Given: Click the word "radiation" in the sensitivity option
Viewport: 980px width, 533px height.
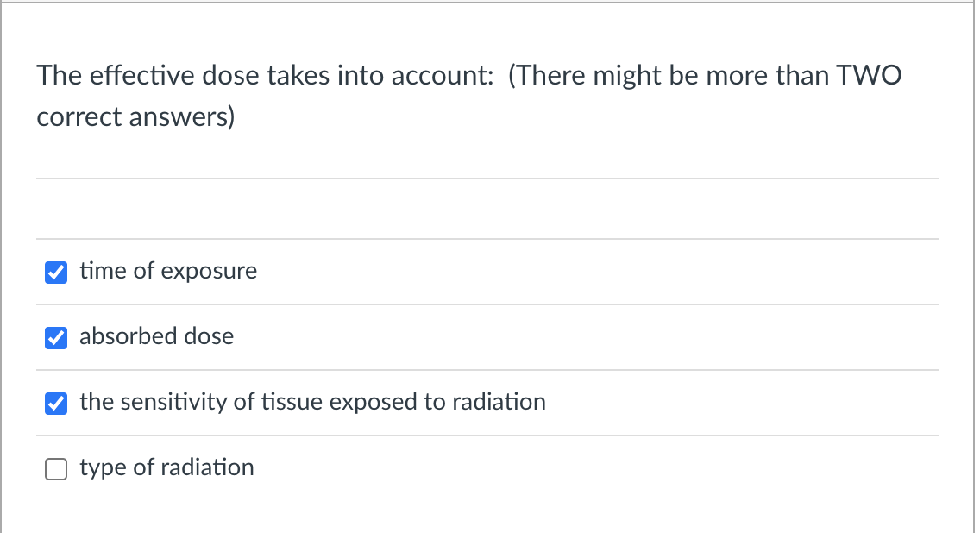Looking at the screenshot, I should click(x=499, y=402).
